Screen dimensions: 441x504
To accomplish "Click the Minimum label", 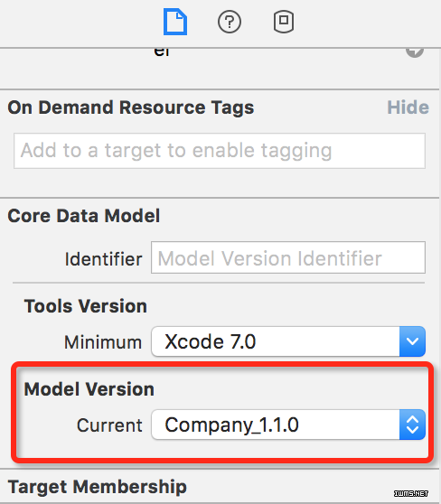I will pyautogui.click(x=103, y=342).
